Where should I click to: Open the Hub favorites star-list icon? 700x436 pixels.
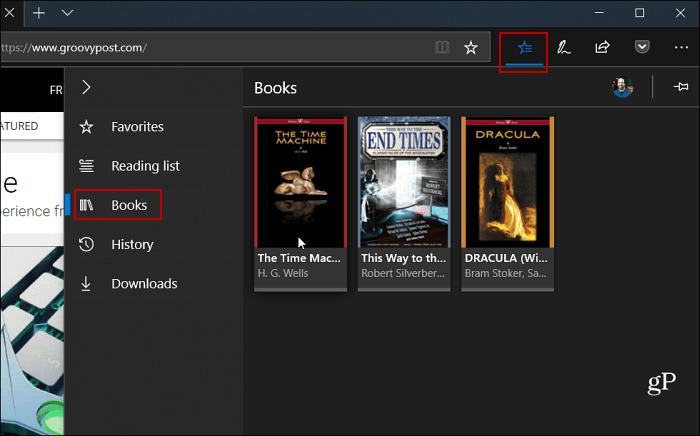click(524, 47)
